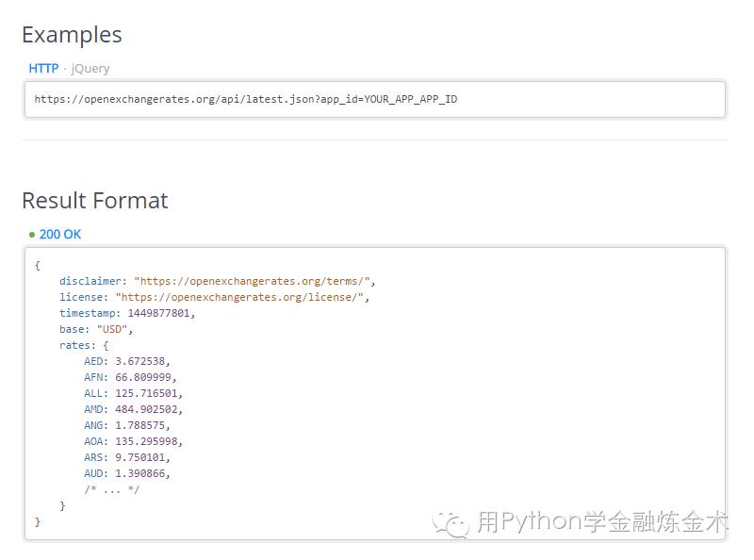
Task: Click the AMD: 484.902502 line
Action: pos(133,409)
